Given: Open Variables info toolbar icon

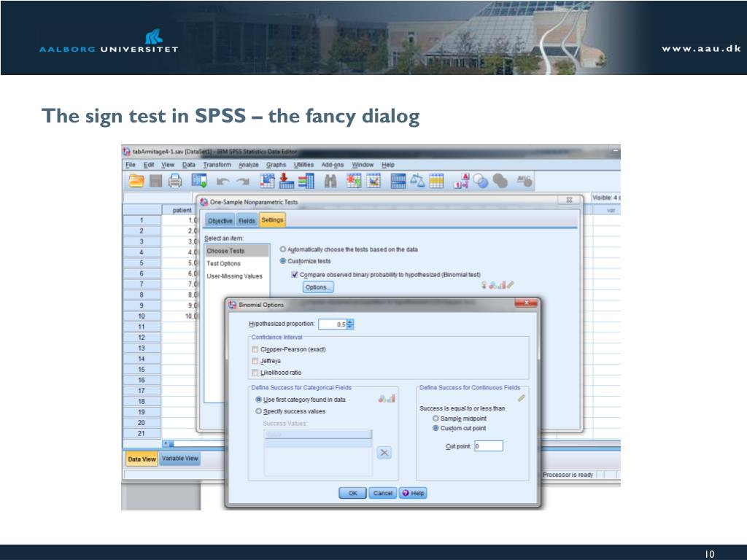Looking at the screenshot, I should (306, 181).
